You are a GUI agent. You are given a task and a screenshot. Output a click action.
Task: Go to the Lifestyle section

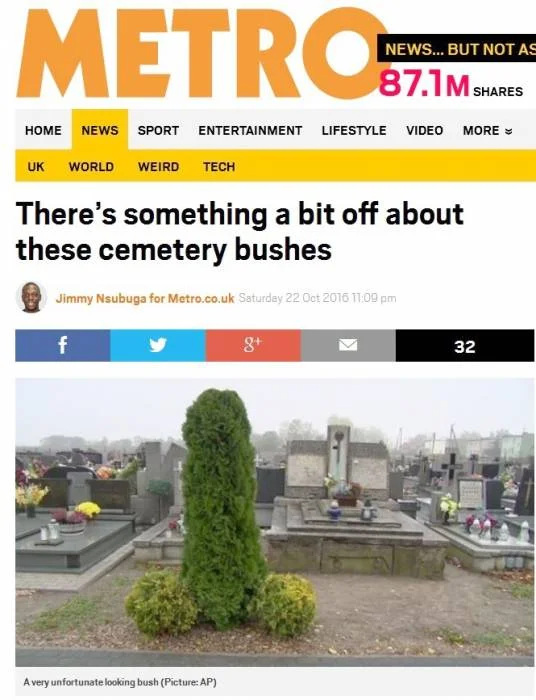pos(354,130)
